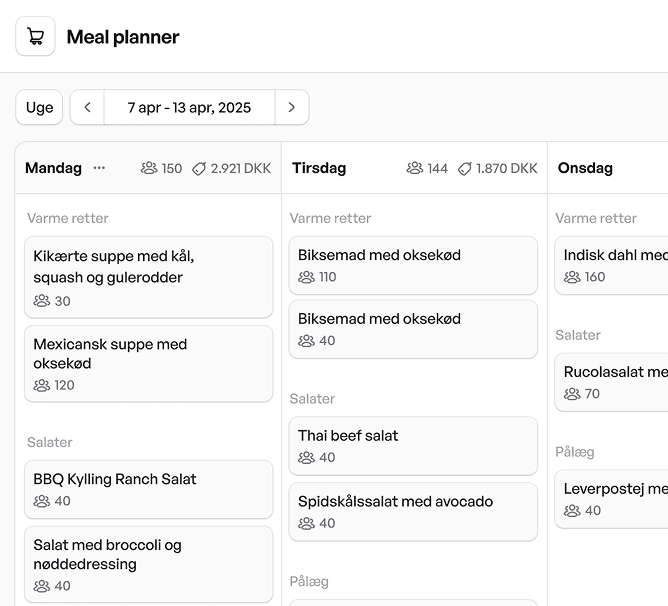Open the 7 apr - 13 apr date picker
The image size is (668, 606).
tap(189, 108)
